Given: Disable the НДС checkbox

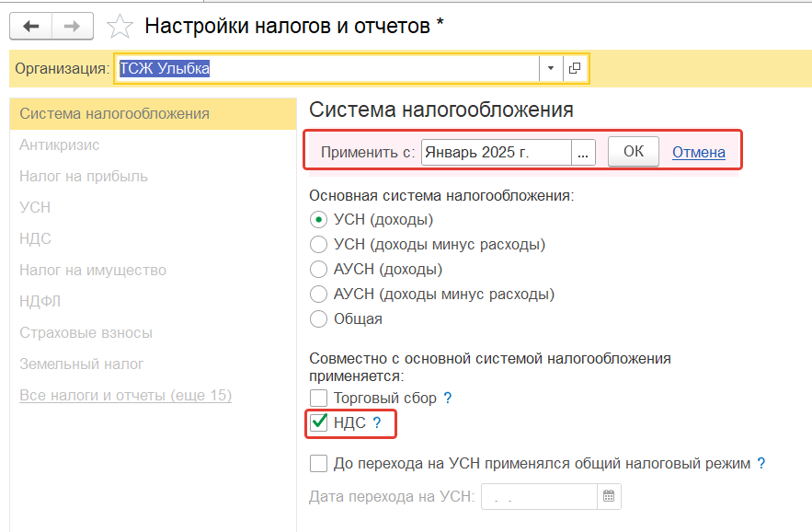Looking at the screenshot, I should tap(319, 422).
